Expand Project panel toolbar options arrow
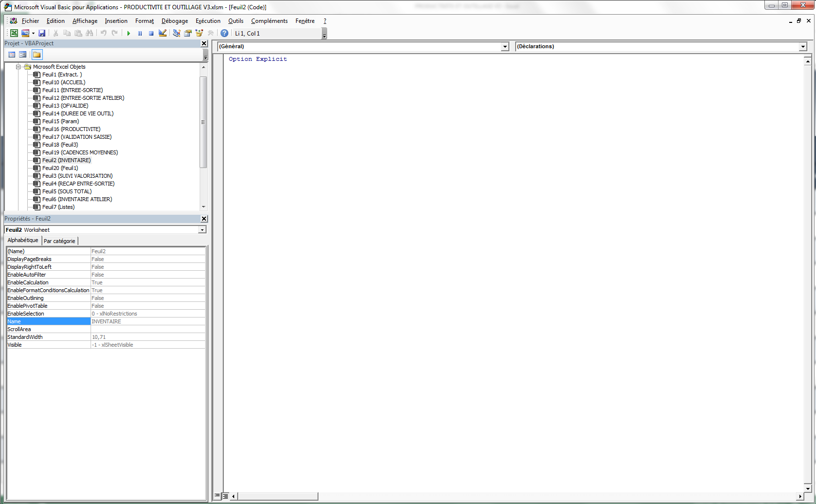The height and width of the screenshot is (504, 816). pos(205,55)
